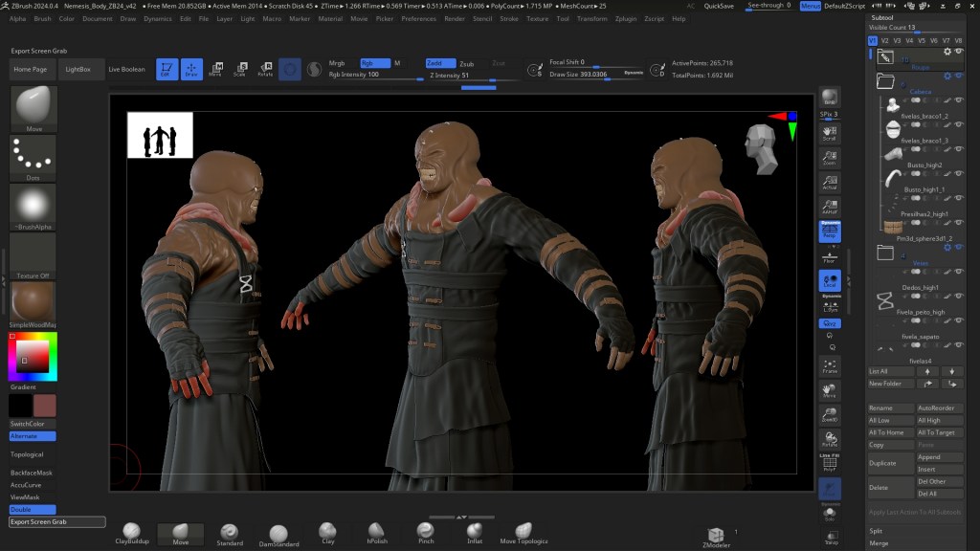Select the ClayBuildup brush
The width and height of the screenshot is (980, 551).
(x=132, y=532)
